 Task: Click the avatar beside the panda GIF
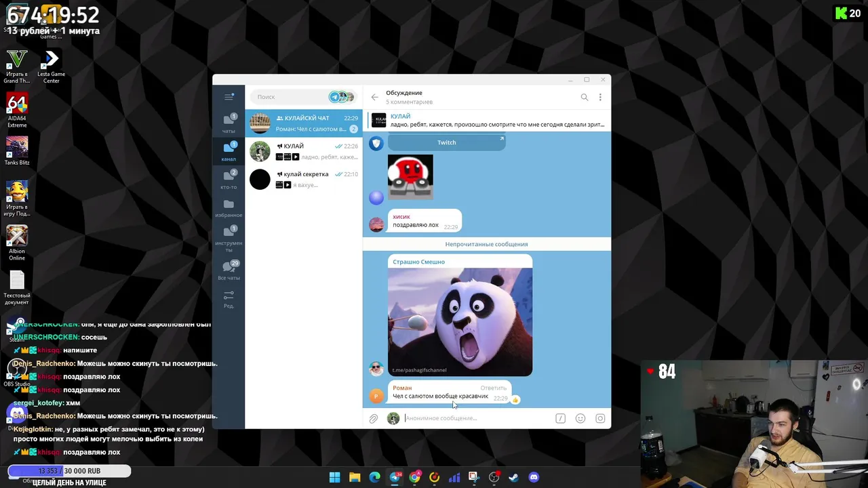[x=376, y=369]
